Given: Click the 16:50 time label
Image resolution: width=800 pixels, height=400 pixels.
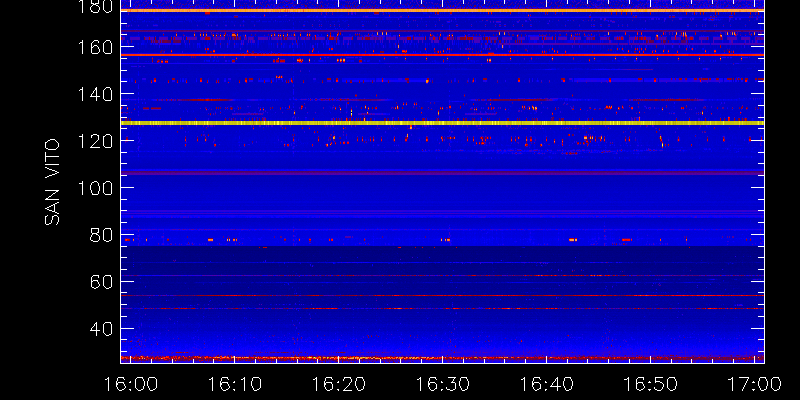Looking at the screenshot, I should 651,384.
